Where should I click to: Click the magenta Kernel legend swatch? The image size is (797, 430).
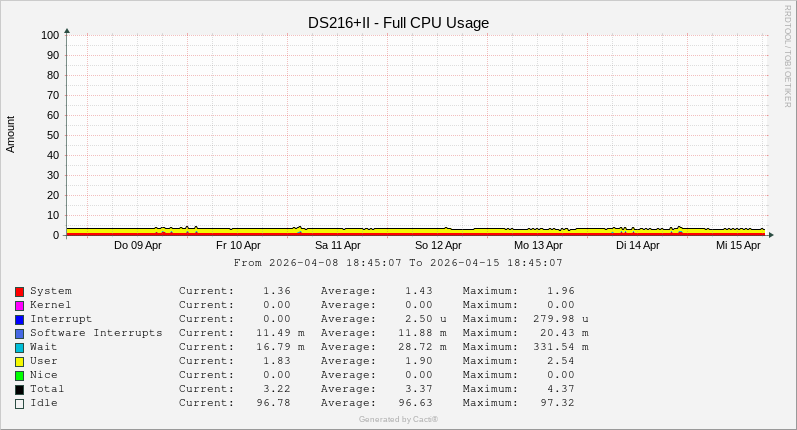[x=19, y=306]
